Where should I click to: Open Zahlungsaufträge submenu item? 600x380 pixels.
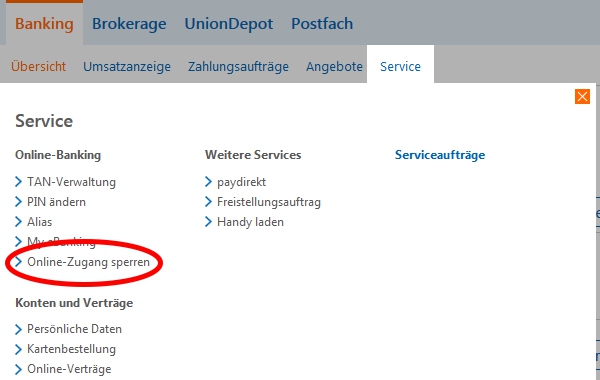pos(238,67)
